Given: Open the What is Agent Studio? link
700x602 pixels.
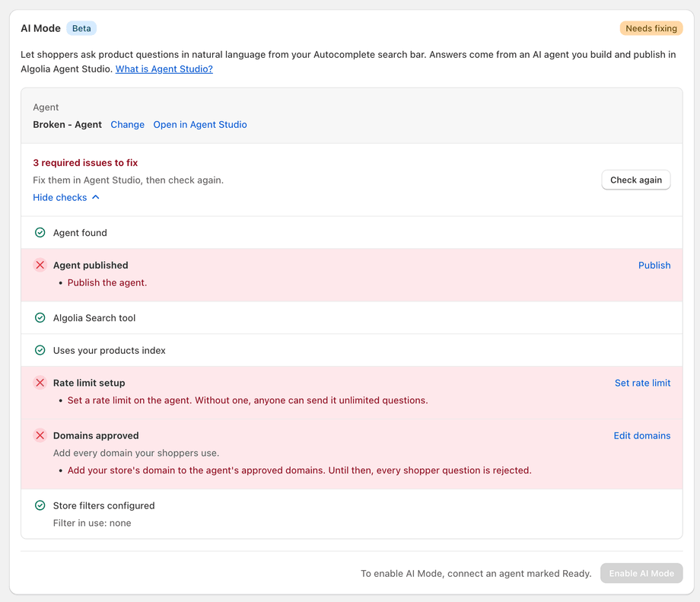Looking at the screenshot, I should (164, 69).
